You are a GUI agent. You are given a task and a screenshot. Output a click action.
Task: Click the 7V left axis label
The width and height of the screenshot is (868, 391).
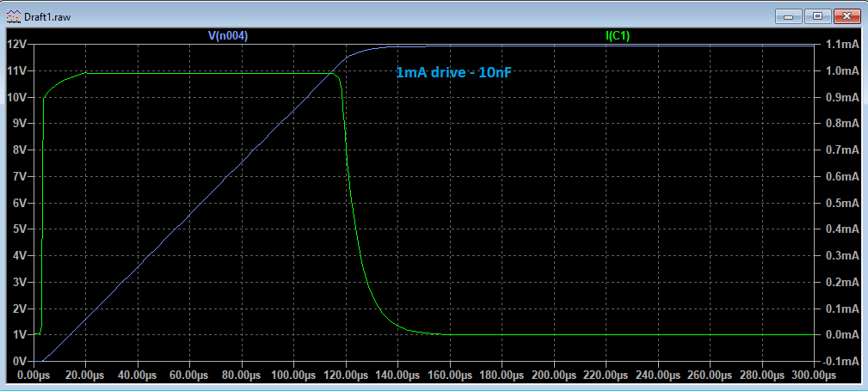tap(21, 176)
